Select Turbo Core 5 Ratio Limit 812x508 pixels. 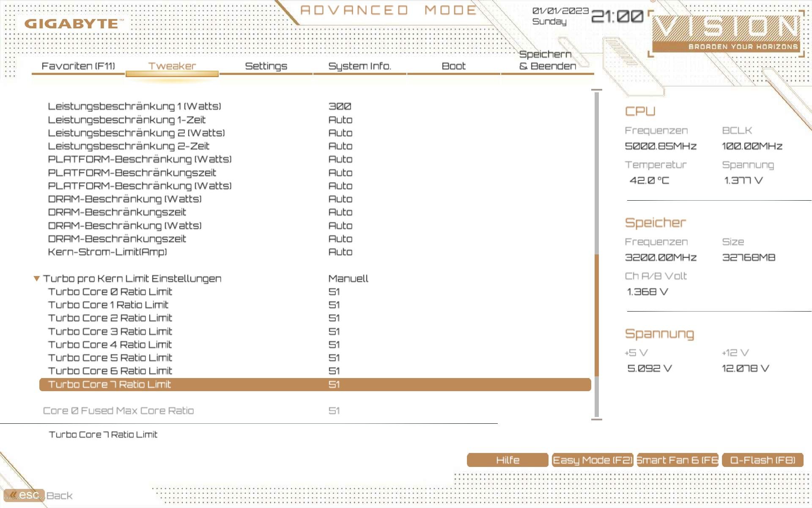[110, 358]
